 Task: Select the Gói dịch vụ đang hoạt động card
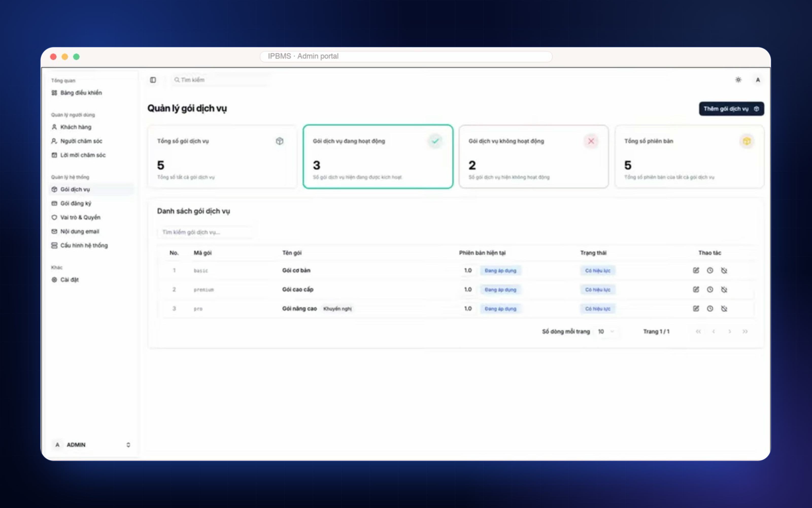[378, 156]
